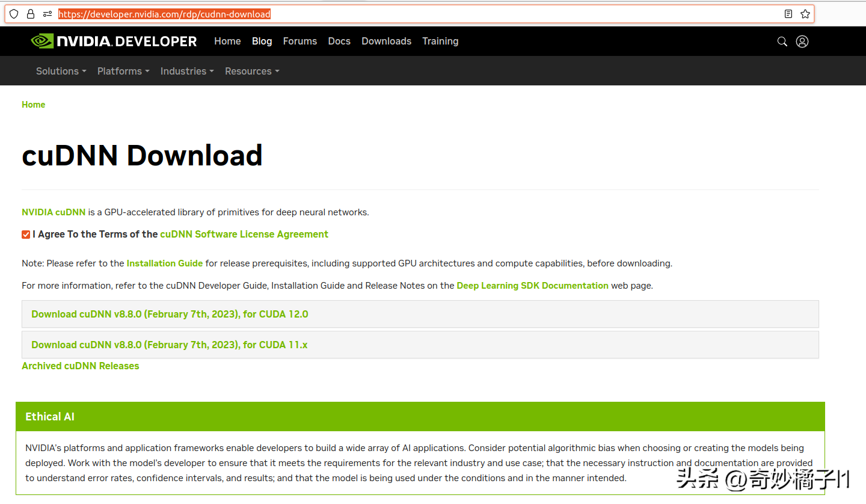Open the Home item in the top navigation
The width and height of the screenshot is (866, 504).
tap(227, 41)
